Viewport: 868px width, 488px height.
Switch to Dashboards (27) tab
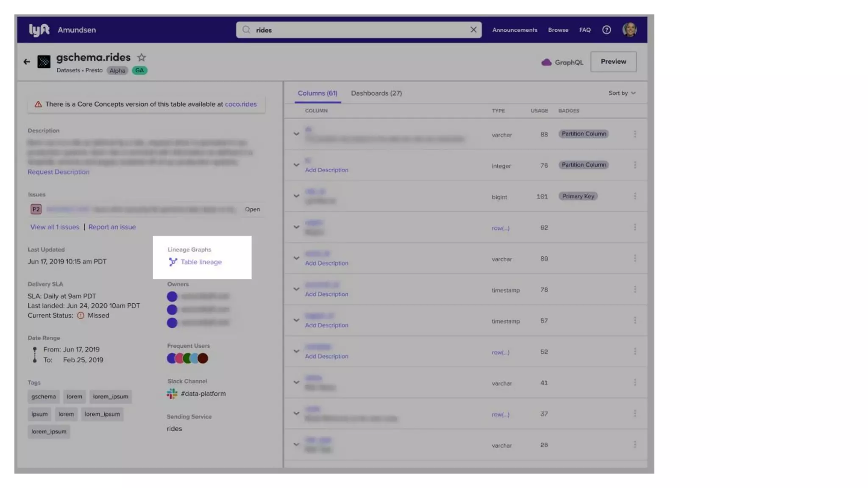(x=376, y=93)
